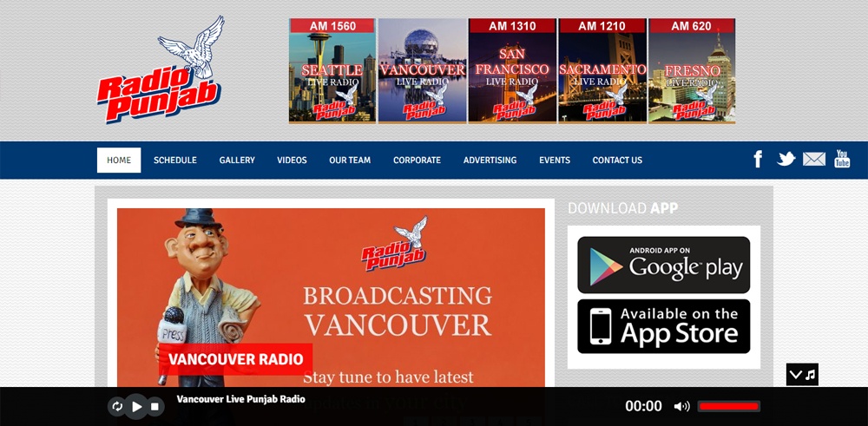Screen dimensions: 868x426
Task: Open the Twitter bird icon
Action: [x=786, y=160]
